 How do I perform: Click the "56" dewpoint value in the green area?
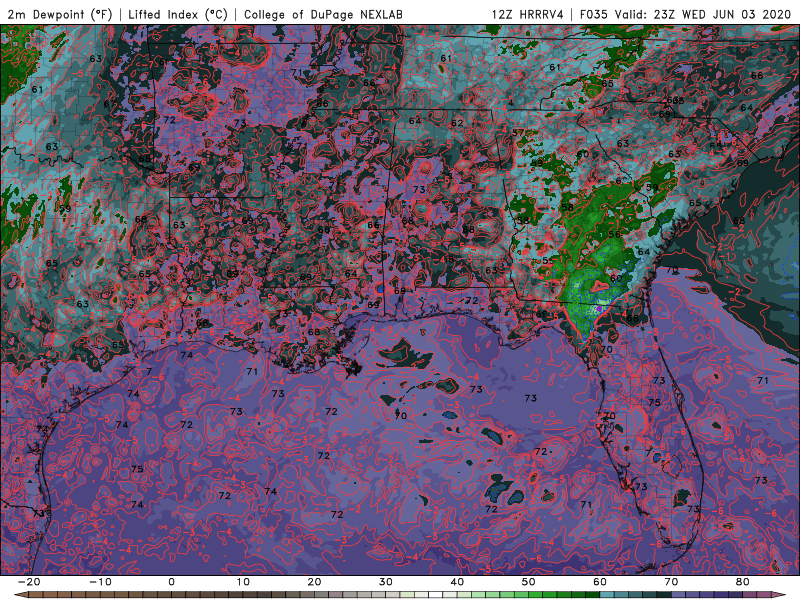click(x=614, y=234)
